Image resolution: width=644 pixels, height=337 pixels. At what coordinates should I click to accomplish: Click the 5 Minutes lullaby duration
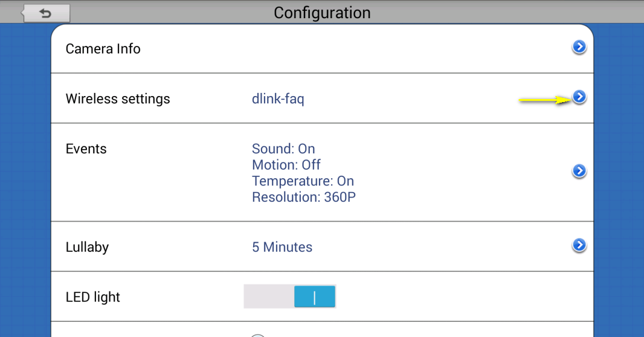coord(282,247)
